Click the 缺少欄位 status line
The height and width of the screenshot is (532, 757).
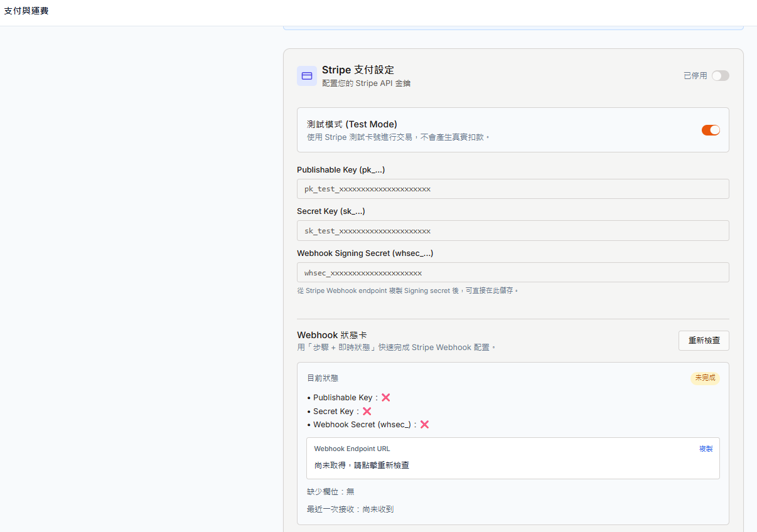tap(330, 492)
